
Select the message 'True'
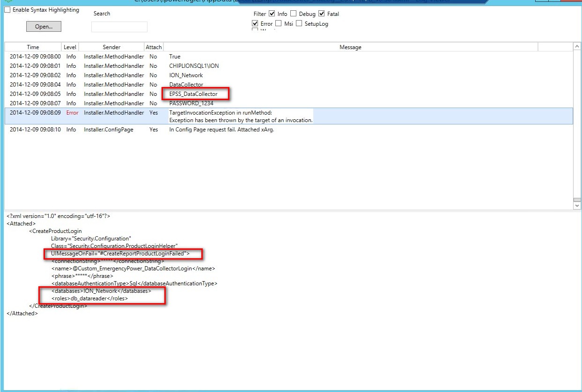175,57
